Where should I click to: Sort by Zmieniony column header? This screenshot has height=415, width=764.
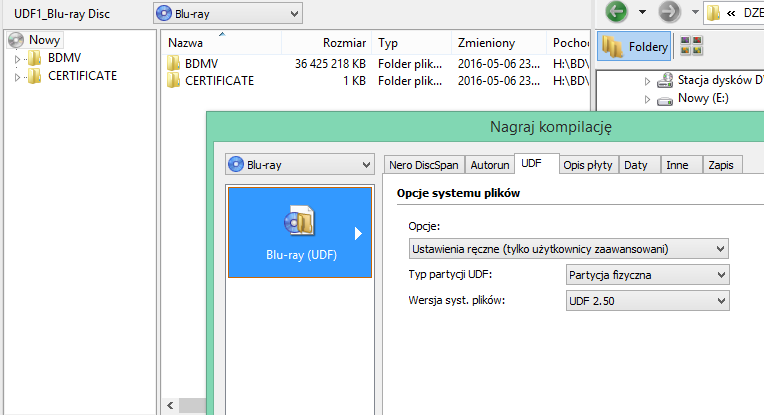click(x=499, y=43)
